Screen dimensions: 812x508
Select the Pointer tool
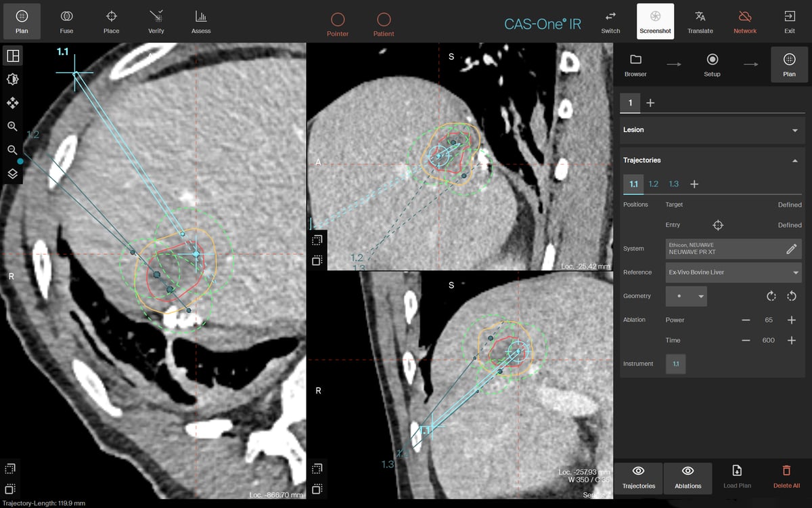(338, 20)
